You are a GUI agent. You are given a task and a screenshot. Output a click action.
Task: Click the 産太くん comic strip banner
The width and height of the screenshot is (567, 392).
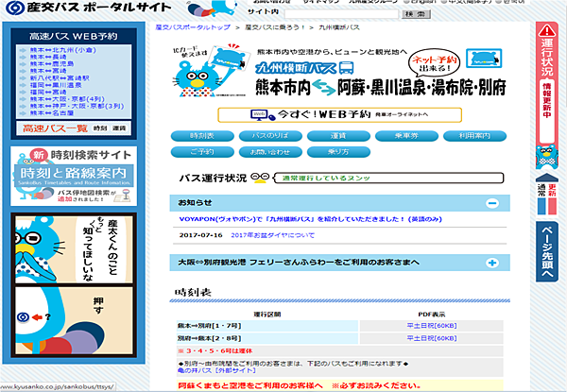[74, 285]
